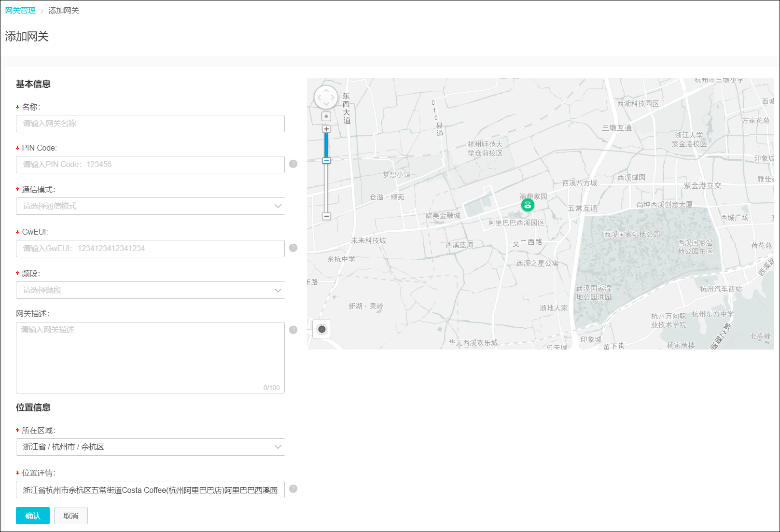Image resolution: width=780 pixels, height=532 pixels.
Task: Click 杭州师范大学仓前校区 label on the map
Action: click(x=485, y=149)
